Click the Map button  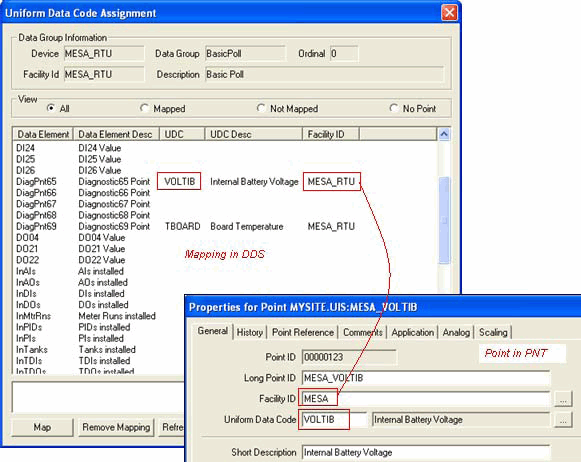(42, 428)
